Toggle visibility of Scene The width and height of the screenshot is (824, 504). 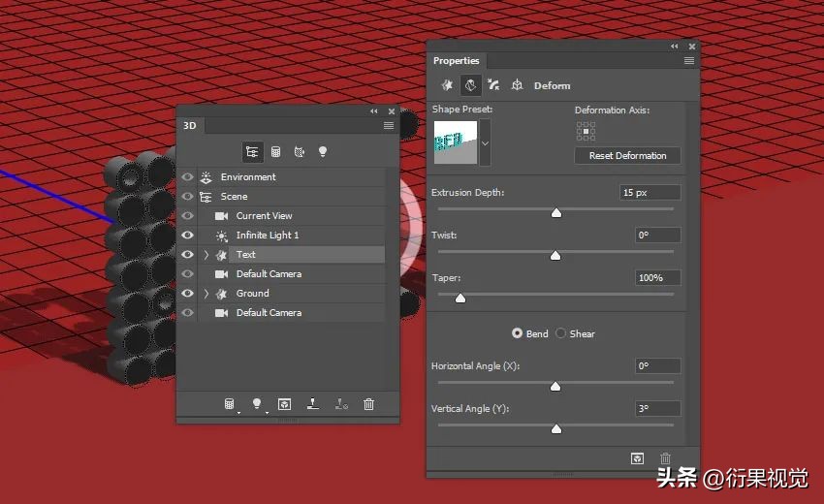(x=188, y=197)
